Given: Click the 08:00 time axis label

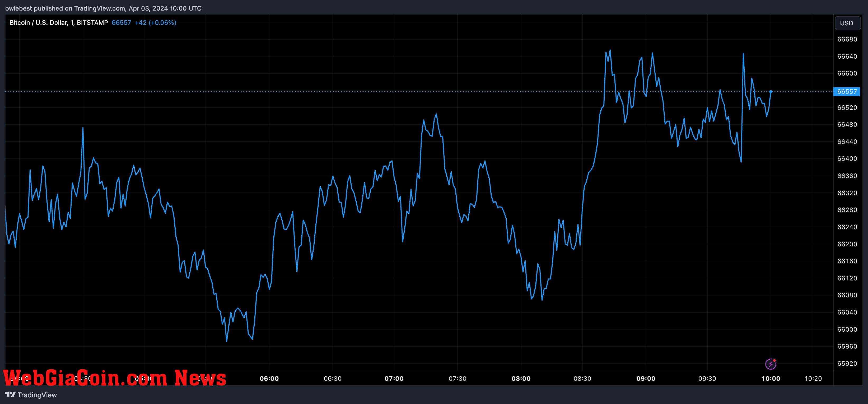Looking at the screenshot, I should point(521,378).
